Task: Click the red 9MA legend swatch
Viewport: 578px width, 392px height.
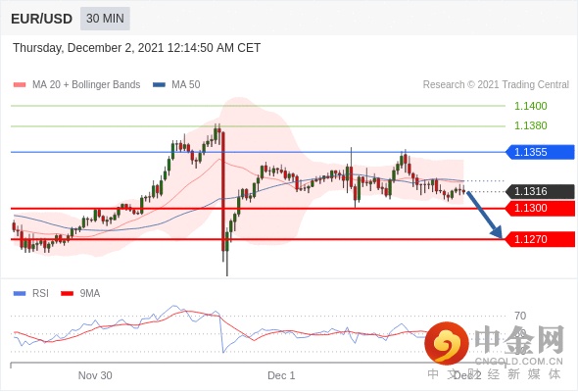Action: 67,294
